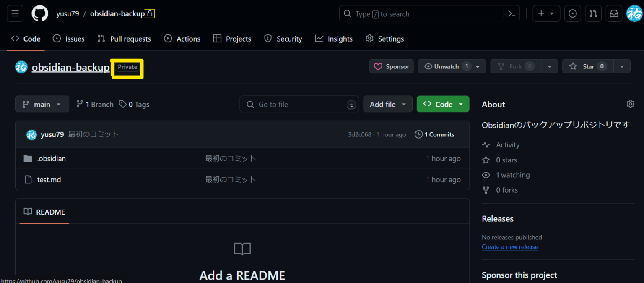Open the Add file dropdown
The width and height of the screenshot is (644, 283).
[387, 104]
